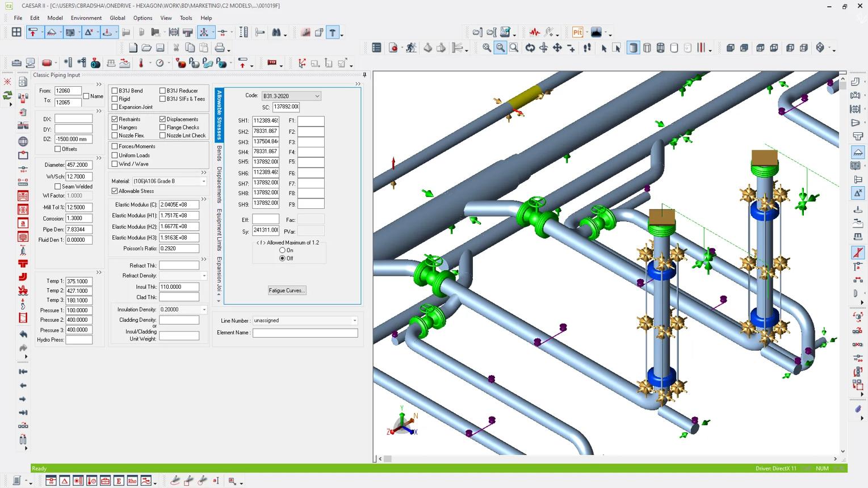Click the running man error check icon
The height and width of the screenshot is (488, 868).
coord(411,48)
